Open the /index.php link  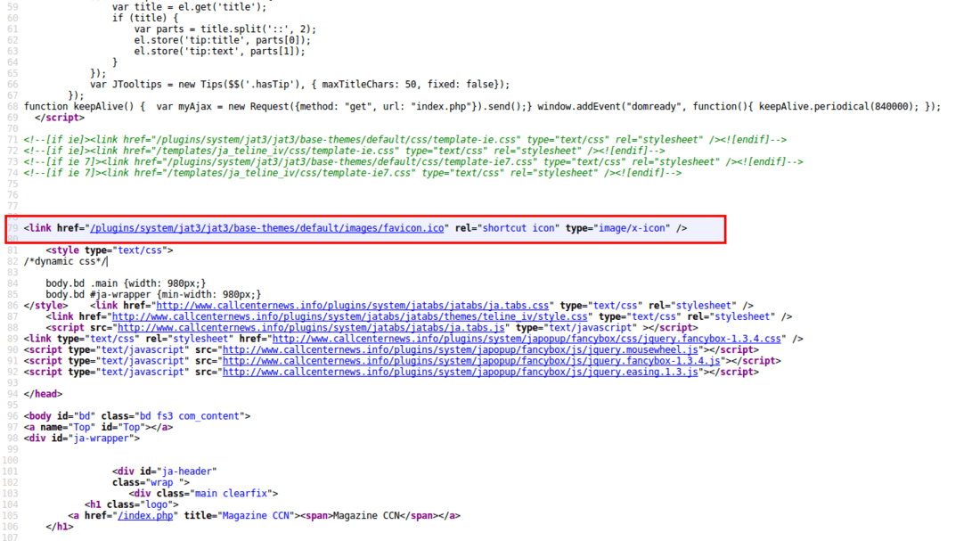145,516
